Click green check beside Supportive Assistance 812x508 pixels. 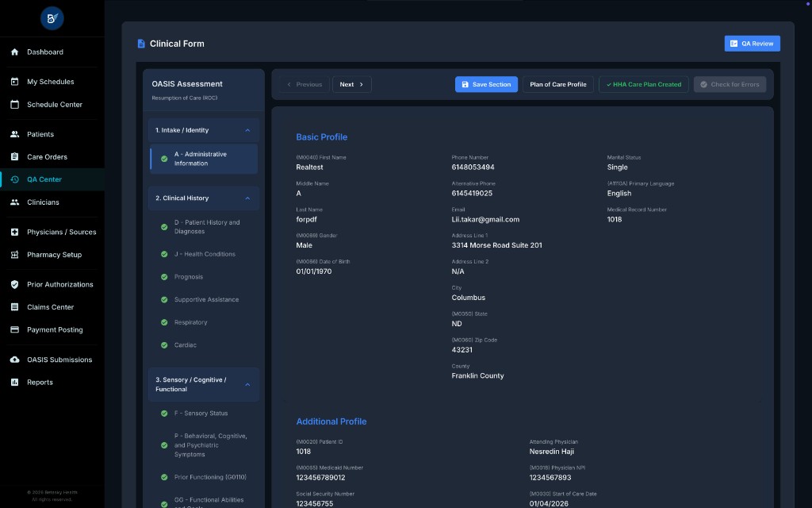[x=164, y=299]
